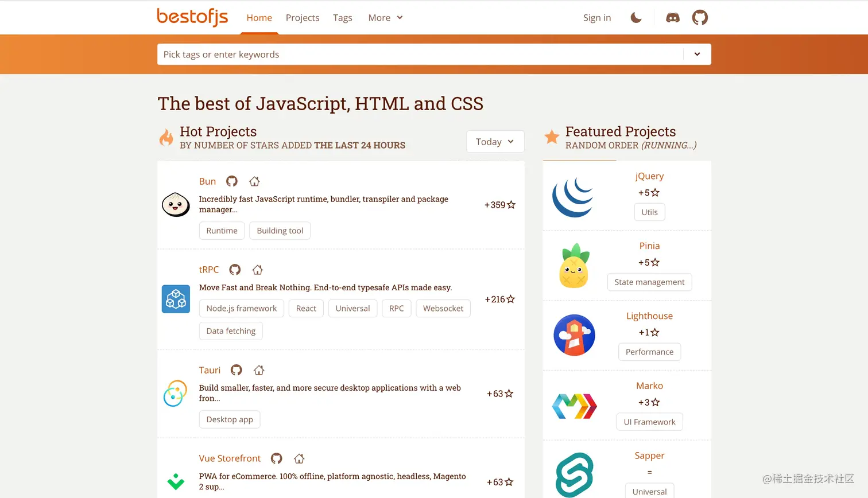Open Bun's homepage house icon
Screen dimensions: 868x498
coord(254,181)
